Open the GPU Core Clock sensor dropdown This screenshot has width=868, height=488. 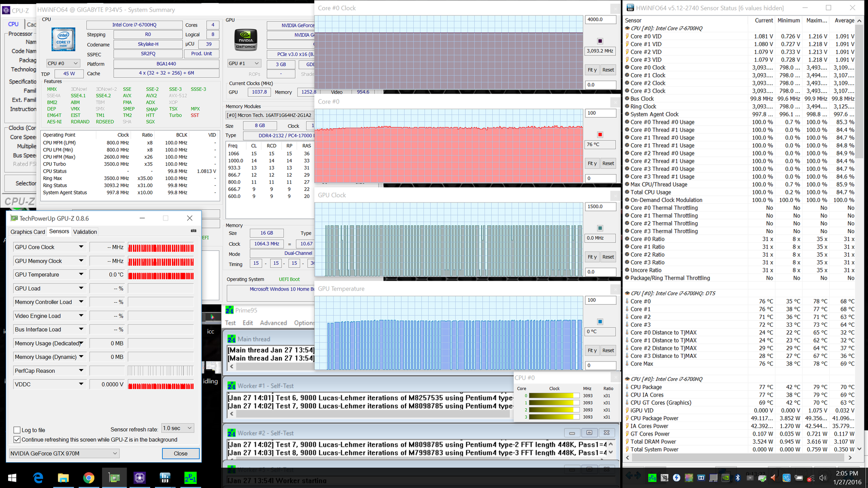coord(81,247)
